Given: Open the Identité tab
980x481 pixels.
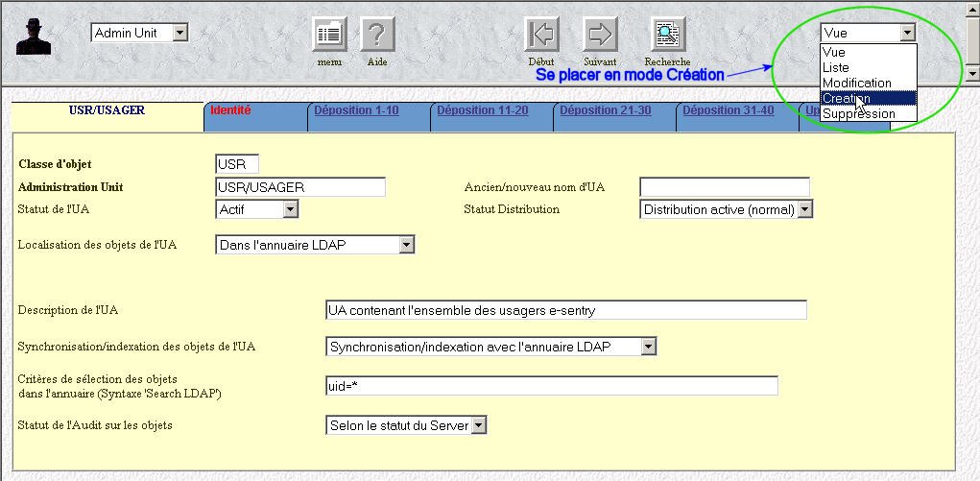Looking at the screenshot, I should (x=255, y=116).
